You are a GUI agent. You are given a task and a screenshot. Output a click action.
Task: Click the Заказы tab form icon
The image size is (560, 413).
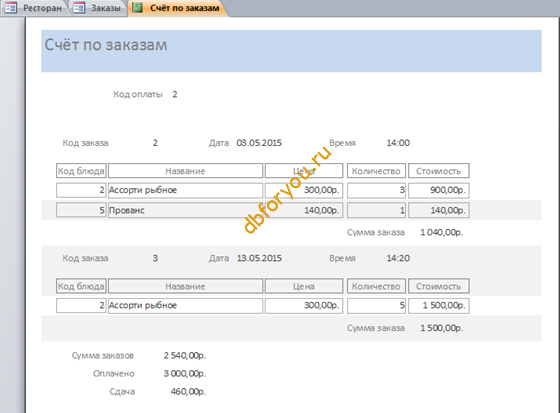point(79,8)
